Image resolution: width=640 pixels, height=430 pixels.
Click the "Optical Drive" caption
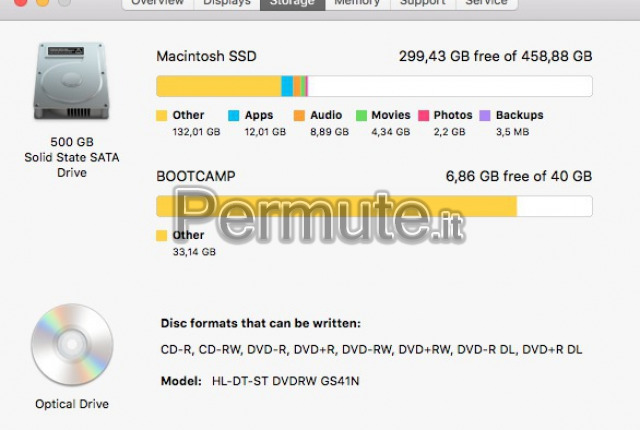[x=72, y=404]
